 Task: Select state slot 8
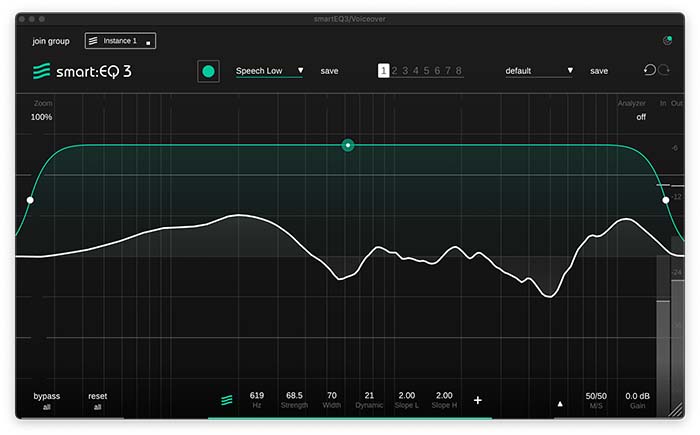[458, 71]
